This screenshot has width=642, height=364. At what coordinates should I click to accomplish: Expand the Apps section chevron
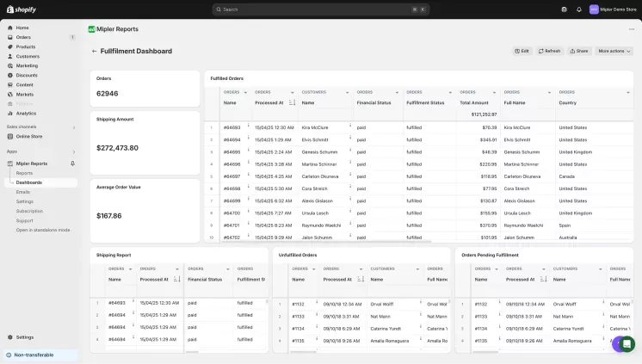[74, 152]
